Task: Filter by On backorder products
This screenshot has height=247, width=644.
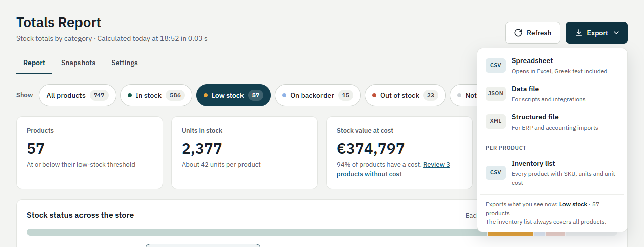Action: click(317, 95)
